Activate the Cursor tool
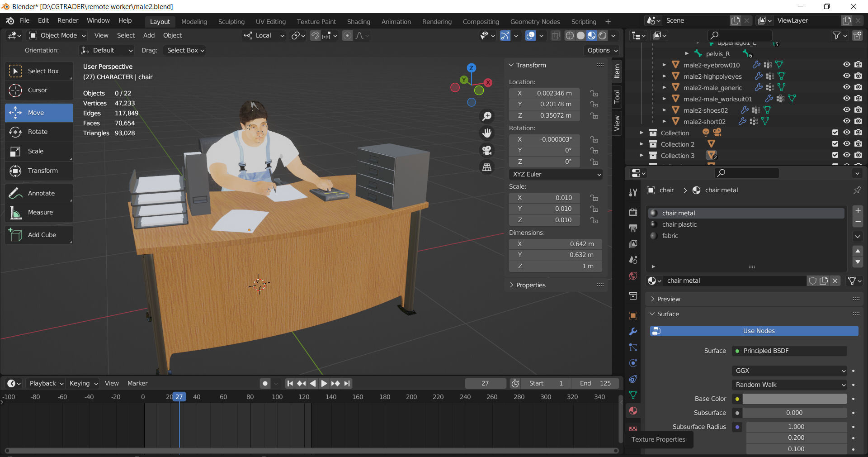The image size is (868, 457). coord(39,90)
